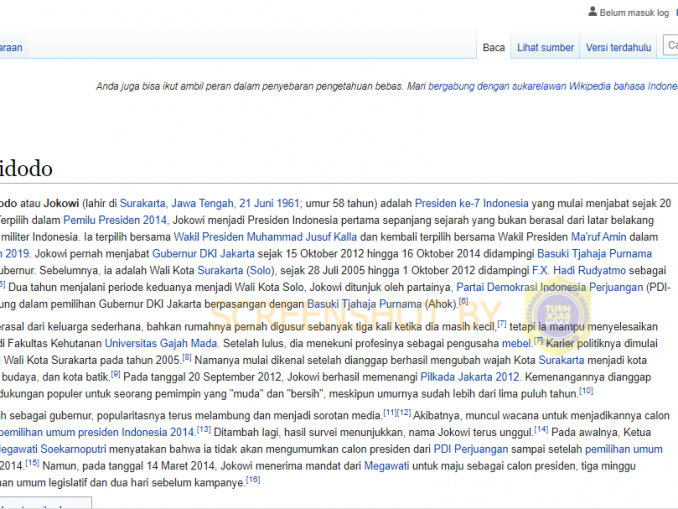Open the Versi terdahulu tab
Image resolution: width=678 pixels, height=509 pixels.
[618, 47]
